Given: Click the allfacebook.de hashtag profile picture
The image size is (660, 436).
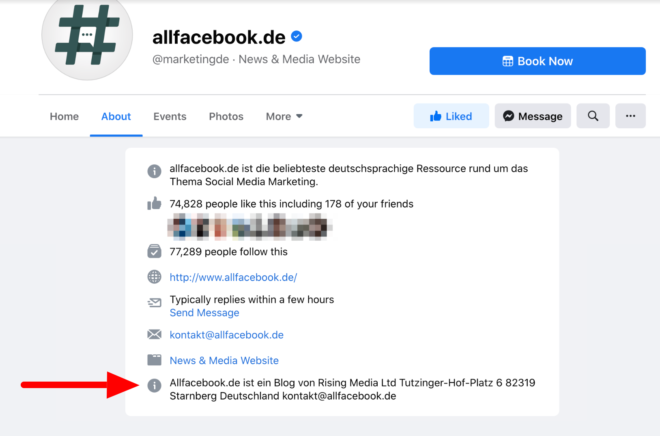Looking at the screenshot, I should (87, 37).
